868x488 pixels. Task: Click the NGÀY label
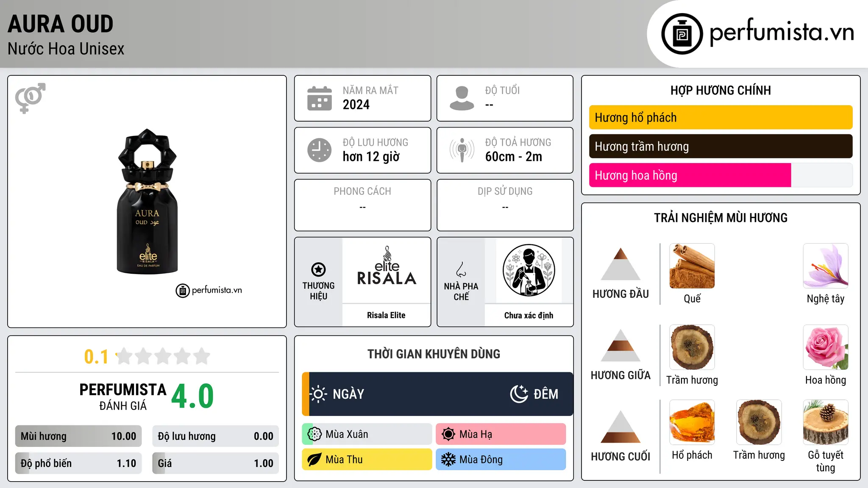tap(348, 394)
